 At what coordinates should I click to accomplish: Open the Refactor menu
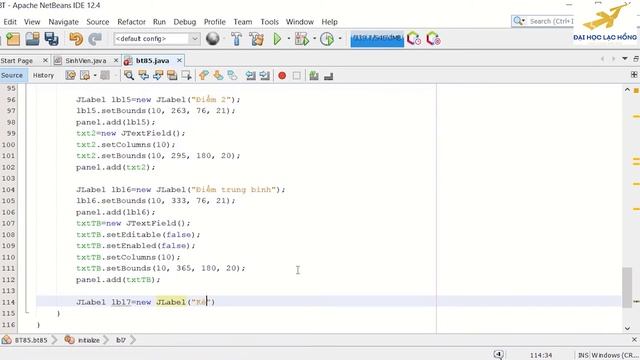point(131,22)
